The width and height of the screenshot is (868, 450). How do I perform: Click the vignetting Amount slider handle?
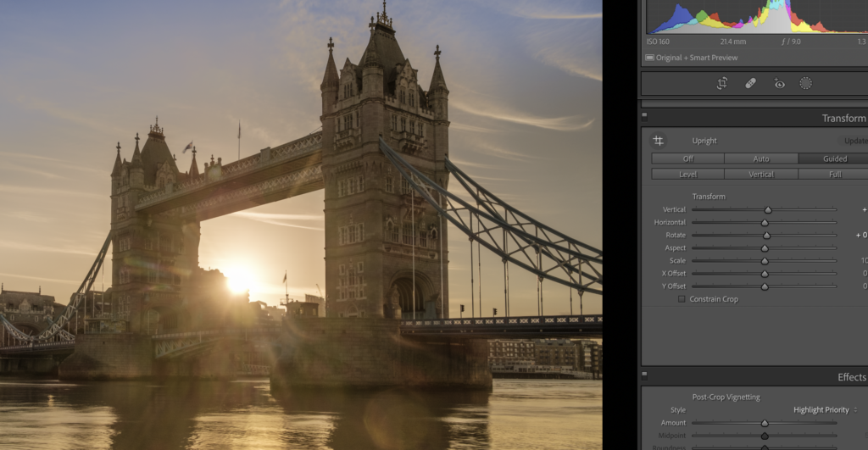click(764, 423)
